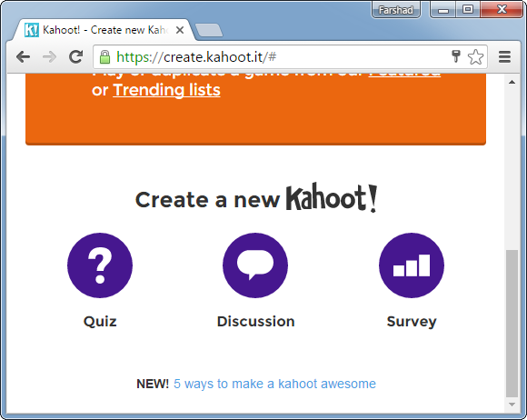The width and height of the screenshot is (527, 420).
Task: Open 5 ways to make a kahoot awesome
Action: tap(274, 384)
